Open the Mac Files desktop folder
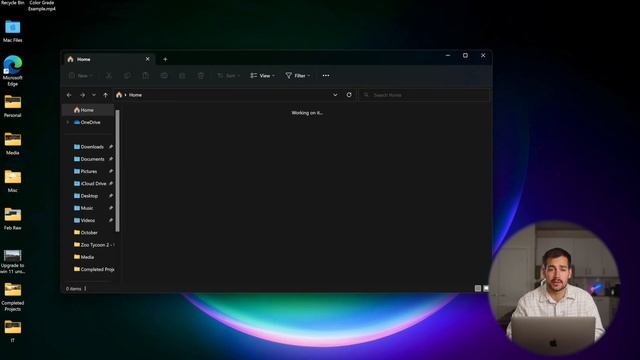640x360 pixels. point(13,31)
